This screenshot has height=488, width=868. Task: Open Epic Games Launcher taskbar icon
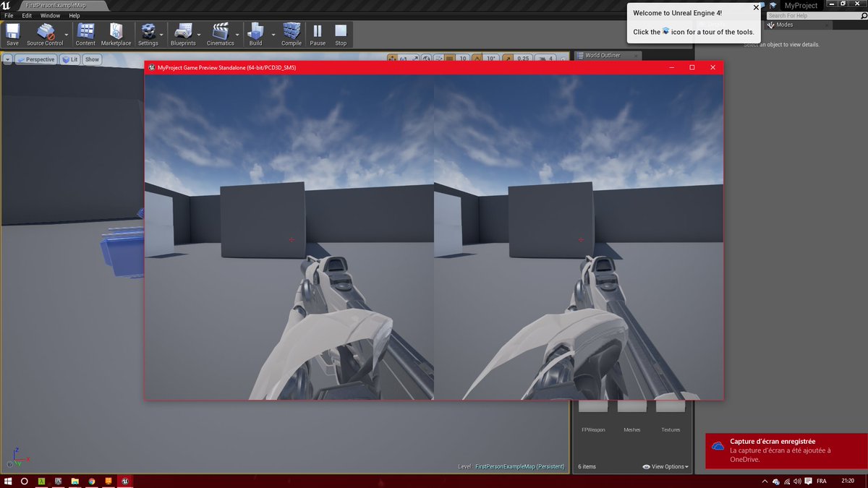[59, 481]
